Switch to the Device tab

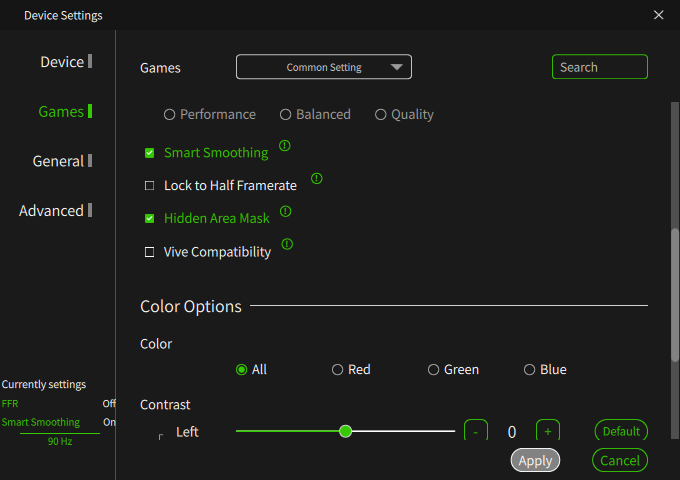pos(62,62)
